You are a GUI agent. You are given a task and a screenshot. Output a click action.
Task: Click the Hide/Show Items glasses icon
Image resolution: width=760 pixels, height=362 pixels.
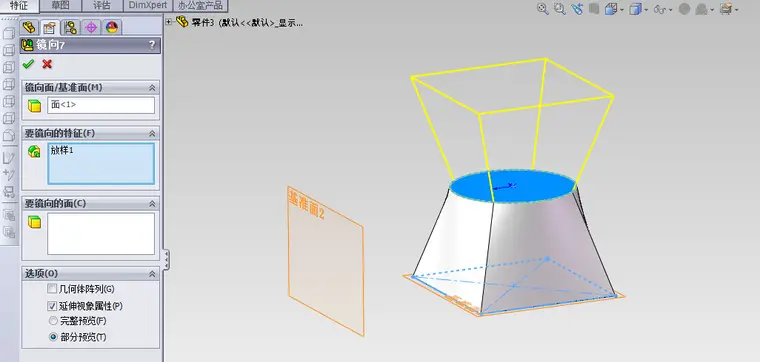pyautogui.click(x=660, y=9)
